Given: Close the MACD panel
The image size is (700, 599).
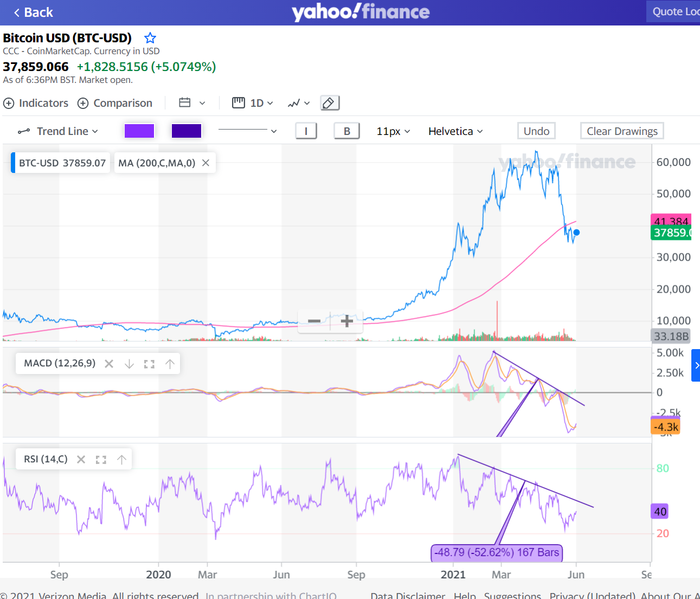Looking at the screenshot, I should [109, 364].
